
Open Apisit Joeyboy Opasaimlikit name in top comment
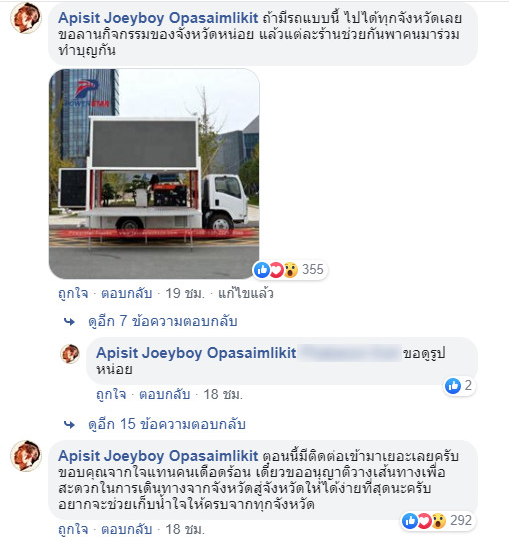click(x=158, y=18)
